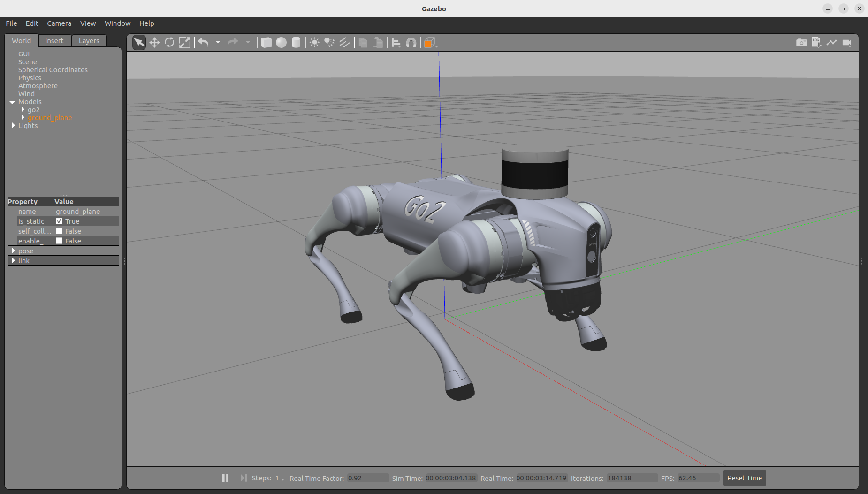
Task: Click the log data icon
Action: click(816, 43)
